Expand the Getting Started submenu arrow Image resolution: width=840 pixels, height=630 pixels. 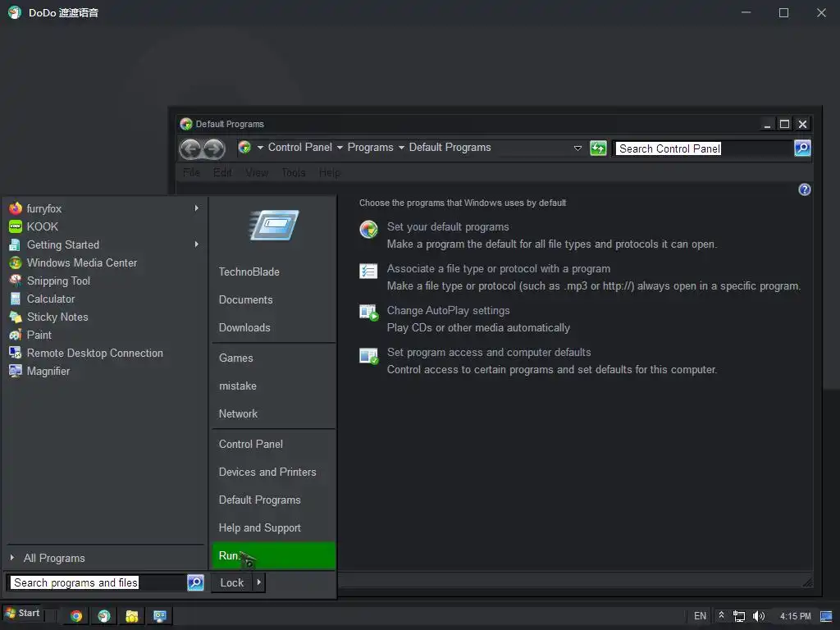pos(197,244)
